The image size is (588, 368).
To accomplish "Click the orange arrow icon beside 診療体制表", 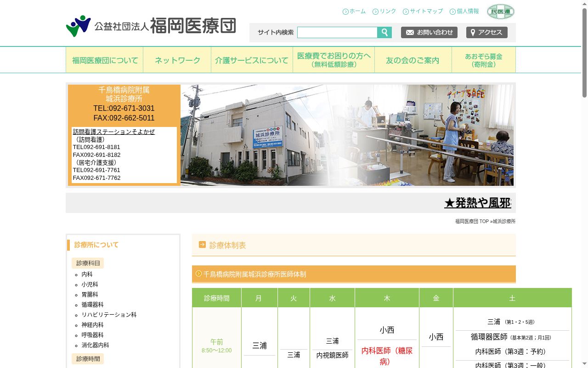I will pyautogui.click(x=202, y=245).
